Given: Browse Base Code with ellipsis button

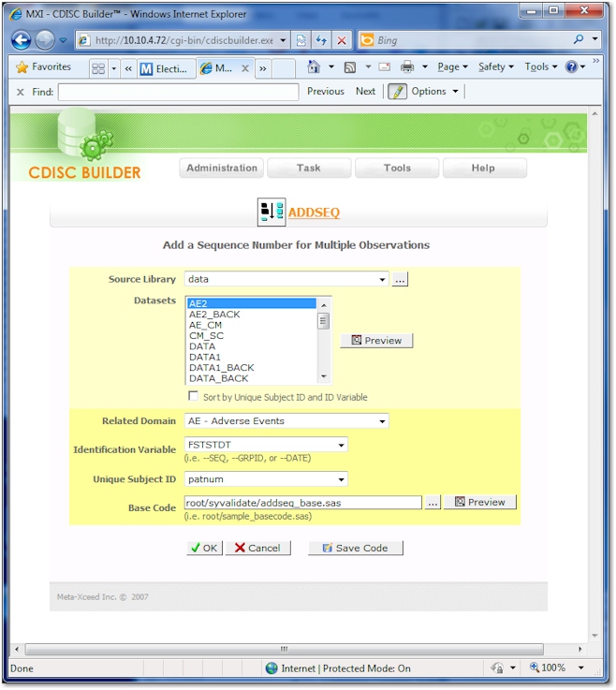Looking at the screenshot, I should click(x=433, y=503).
